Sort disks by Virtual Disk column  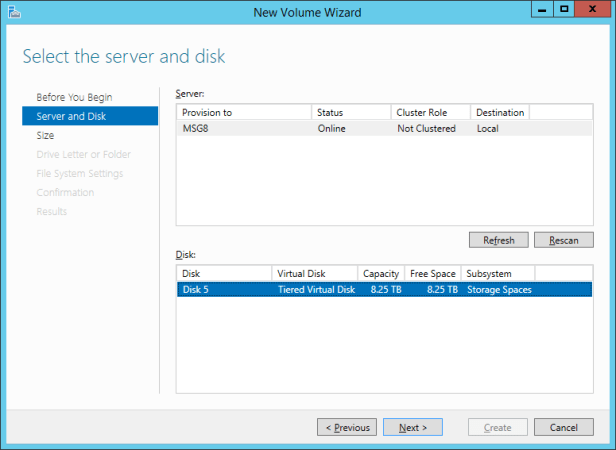click(x=314, y=273)
